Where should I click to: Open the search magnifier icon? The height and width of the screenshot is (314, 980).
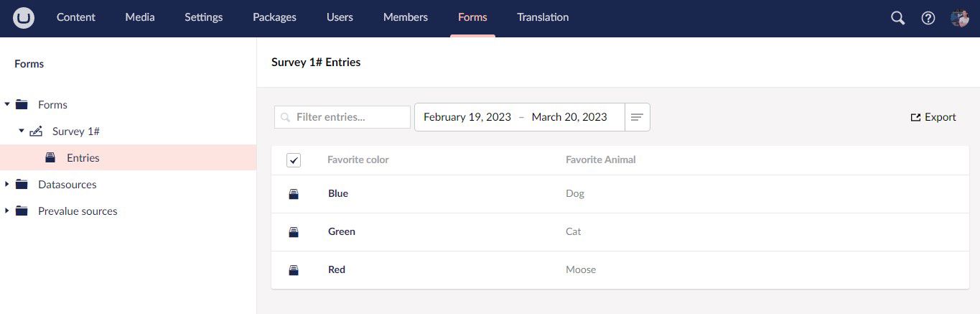click(897, 18)
